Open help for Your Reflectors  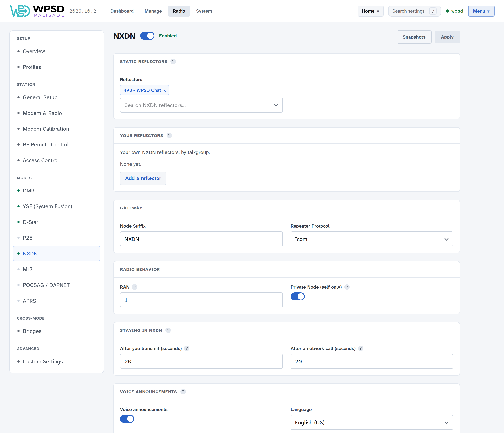169,135
